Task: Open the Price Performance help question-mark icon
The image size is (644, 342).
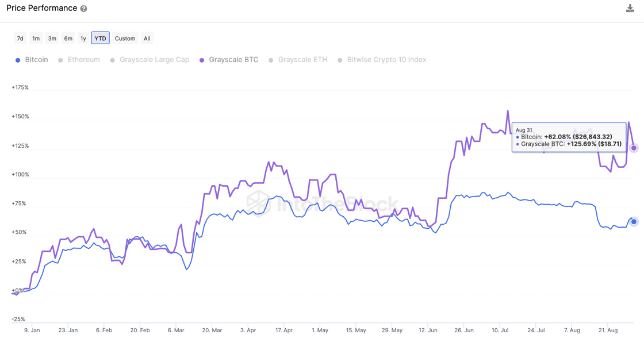Action: 83,9
